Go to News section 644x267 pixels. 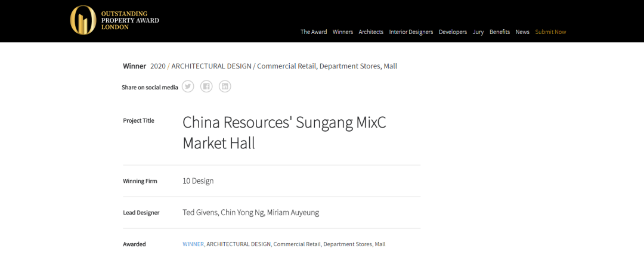click(x=522, y=32)
